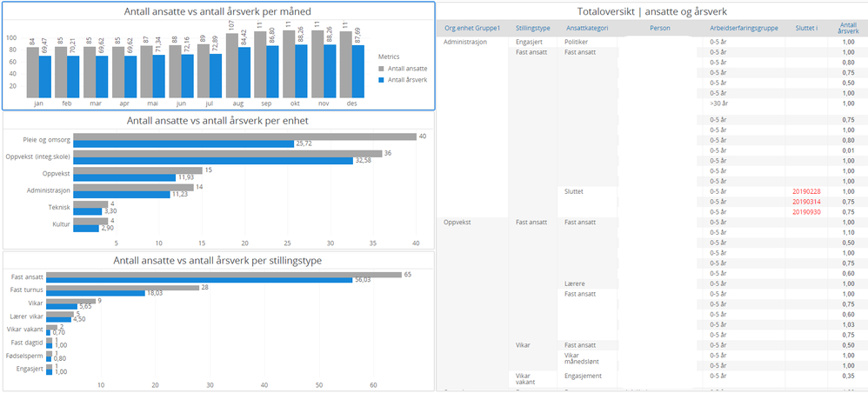868x393 pixels.
Task: Click the blue Antall årsverk legend swatch
Action: click(381, 80)
